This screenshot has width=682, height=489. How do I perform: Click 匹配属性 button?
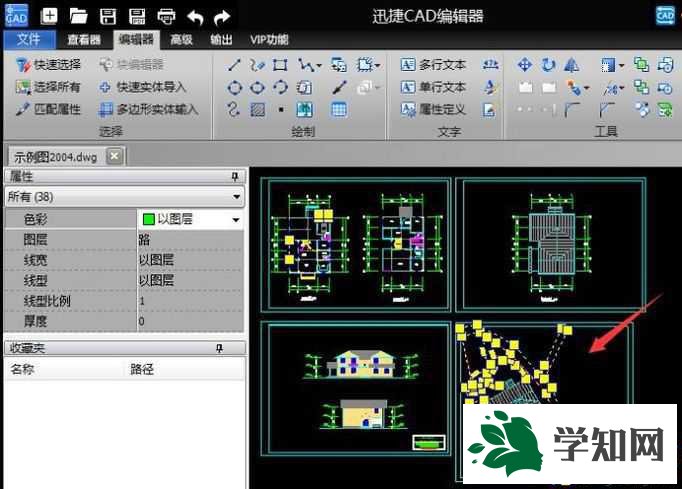(48, 109)
